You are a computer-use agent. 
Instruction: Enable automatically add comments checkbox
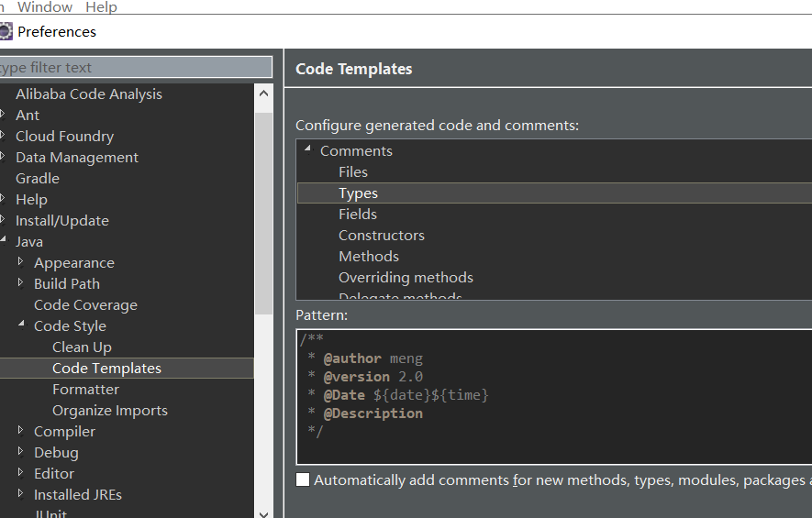(303, 479)
